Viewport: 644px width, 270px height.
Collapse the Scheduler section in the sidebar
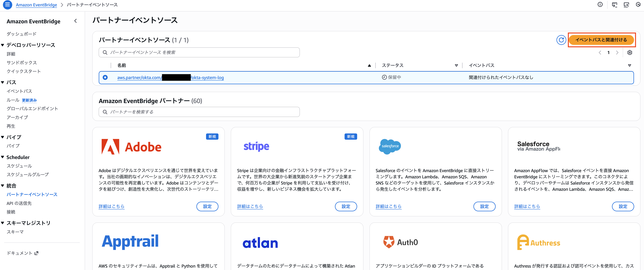pyautogui.click(x=2, y=157)
